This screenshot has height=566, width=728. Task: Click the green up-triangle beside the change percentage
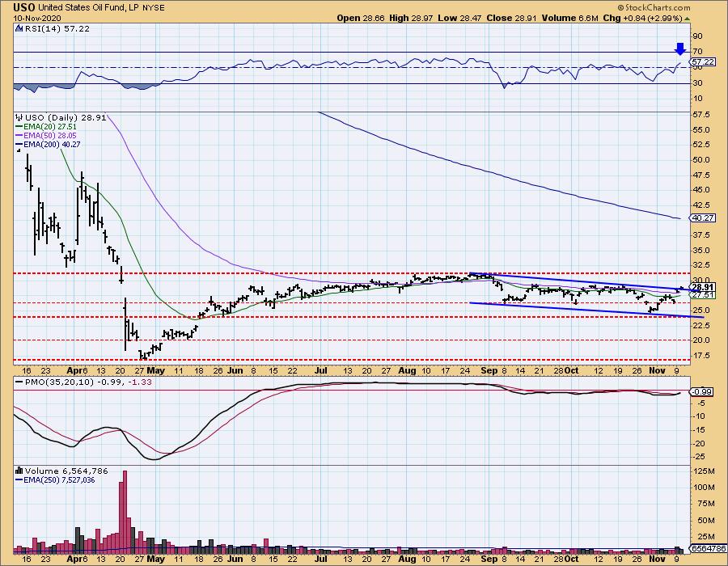(687, 19)
